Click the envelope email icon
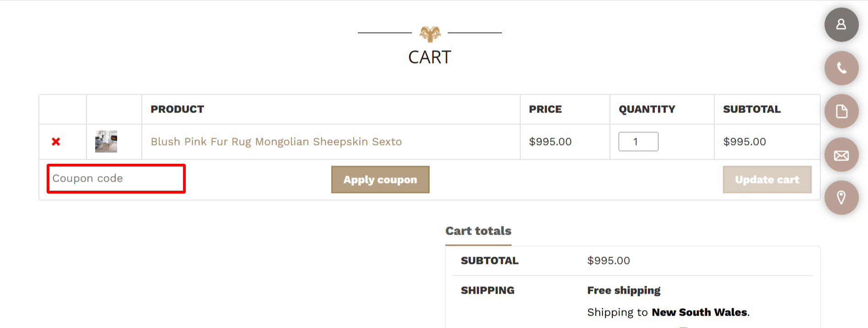 841,154
